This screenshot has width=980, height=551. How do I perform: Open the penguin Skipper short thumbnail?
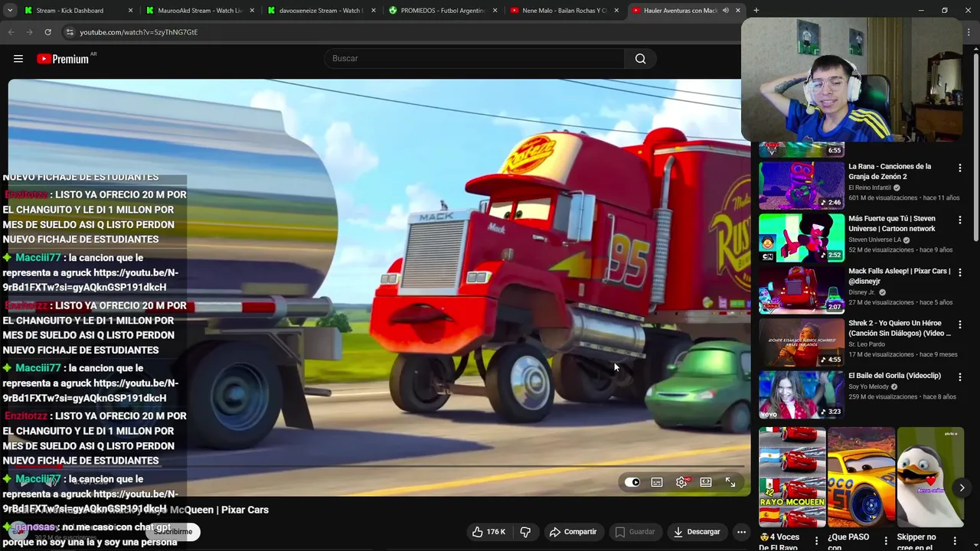coord(930,478)
